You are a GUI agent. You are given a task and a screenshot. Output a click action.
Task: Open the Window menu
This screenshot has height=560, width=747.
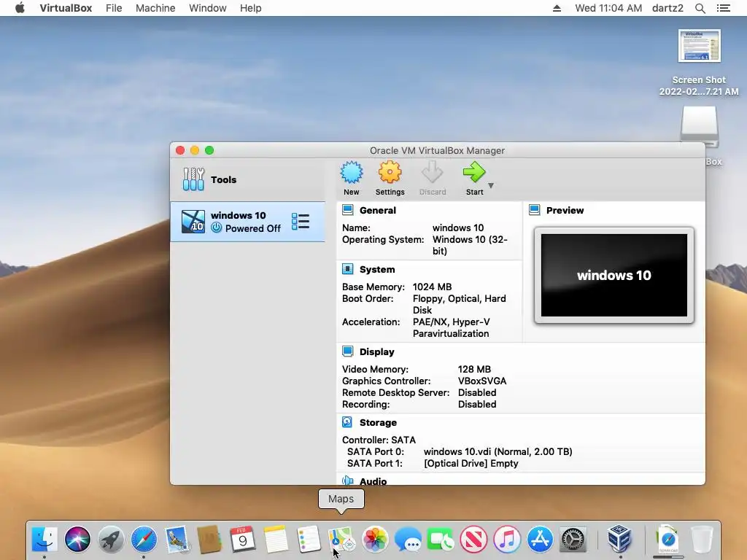[208, 8]
